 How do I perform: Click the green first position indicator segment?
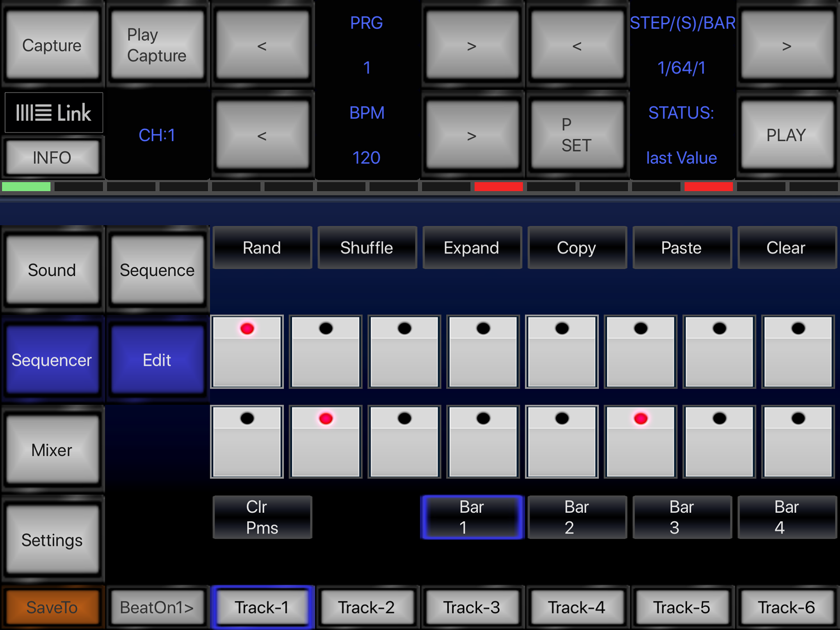point(26,186)
